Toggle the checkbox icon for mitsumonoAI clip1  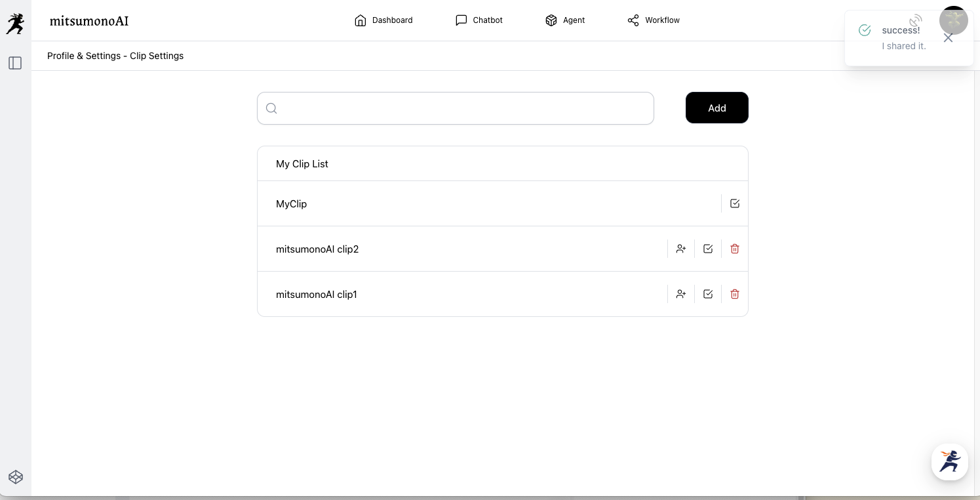708,294
